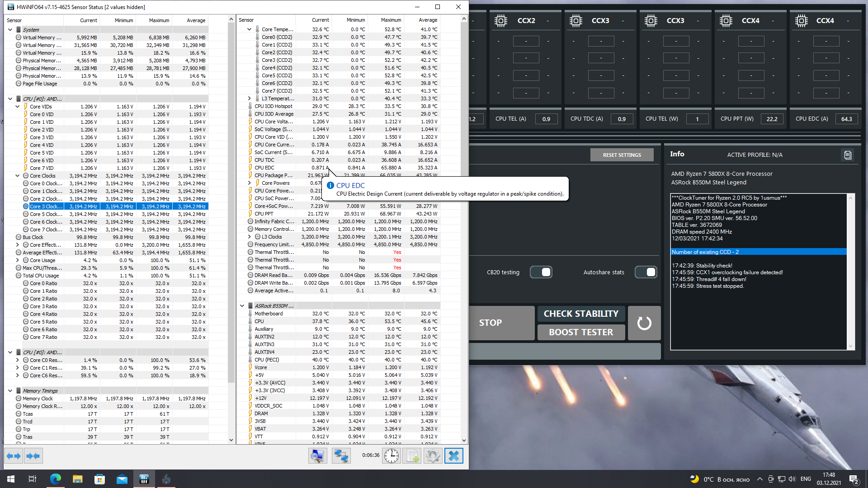
Task: Click the shrink columns arrows icon
Action: pos(33,456)
